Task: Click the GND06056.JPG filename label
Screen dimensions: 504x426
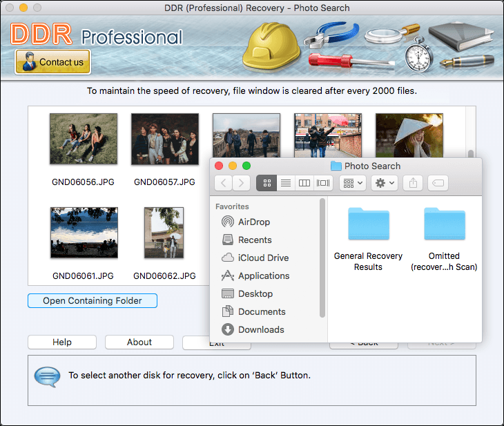Action: [83, 182]
